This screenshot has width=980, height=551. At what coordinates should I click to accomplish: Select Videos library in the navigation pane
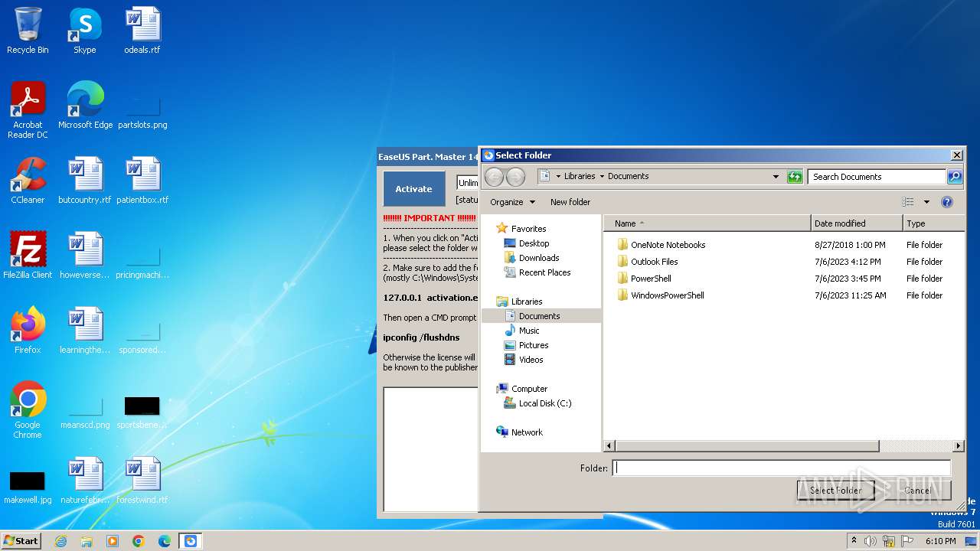(531, 360)
